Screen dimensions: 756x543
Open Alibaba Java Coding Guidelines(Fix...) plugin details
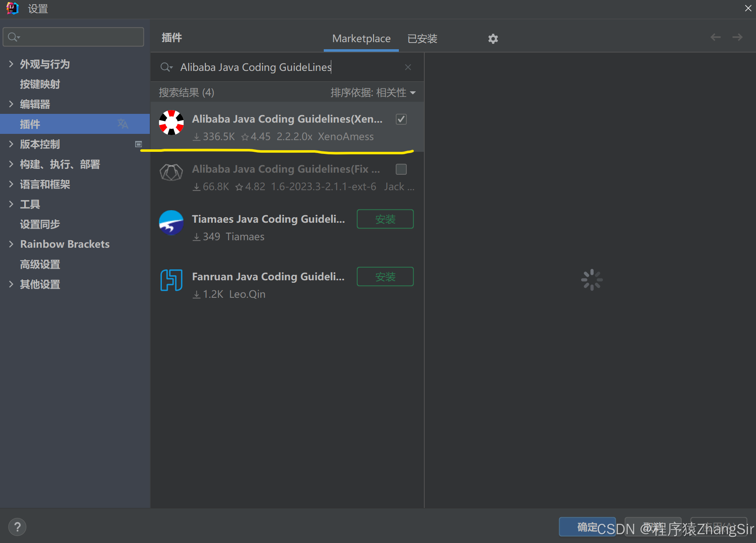[x=286, y=169]
